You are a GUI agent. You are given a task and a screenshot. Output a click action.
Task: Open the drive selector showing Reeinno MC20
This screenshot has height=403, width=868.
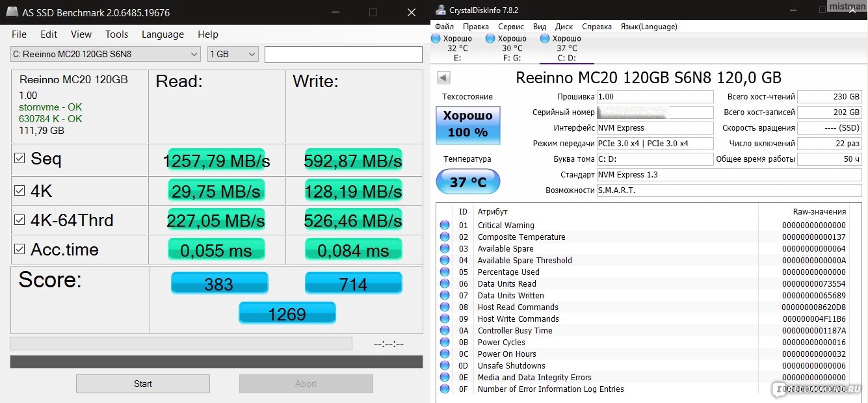[105, 54]
